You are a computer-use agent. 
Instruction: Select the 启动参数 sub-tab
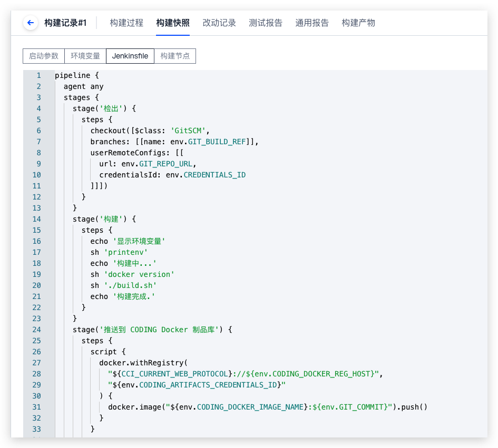pos(44,56)
